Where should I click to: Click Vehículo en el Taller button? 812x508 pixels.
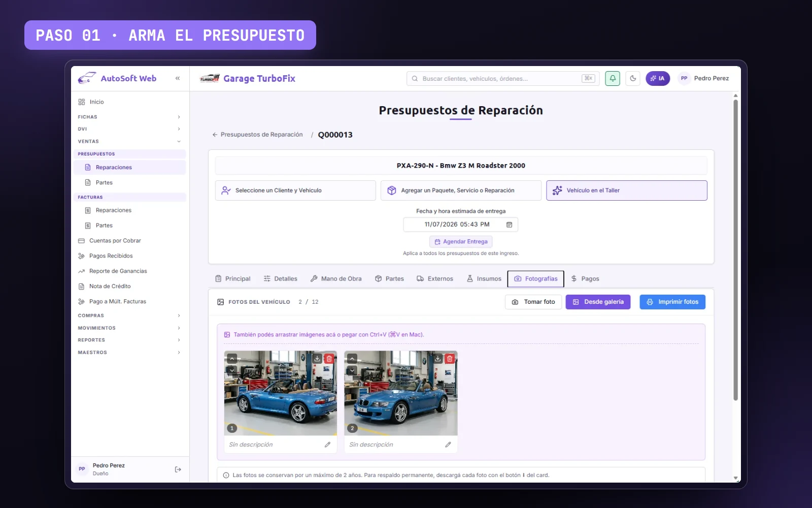pos(627,190)
